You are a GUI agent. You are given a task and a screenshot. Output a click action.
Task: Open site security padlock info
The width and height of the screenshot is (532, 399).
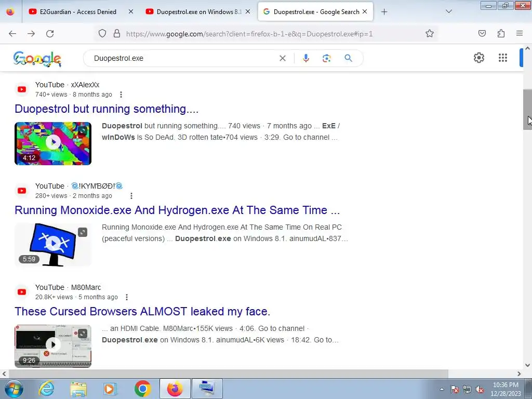coord(117,34)
